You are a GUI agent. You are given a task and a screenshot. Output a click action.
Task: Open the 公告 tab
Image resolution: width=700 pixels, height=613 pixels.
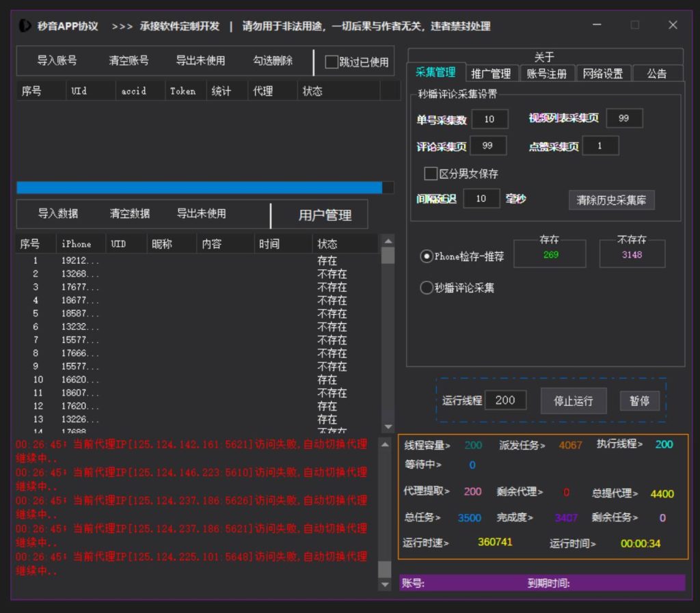pyautogui.click(x=656, y=72)
